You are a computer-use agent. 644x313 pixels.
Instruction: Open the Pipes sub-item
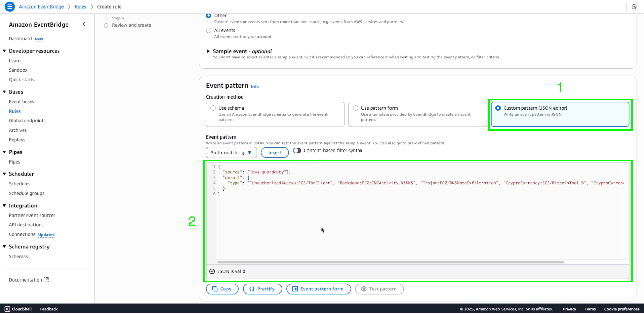(x=14, y=162)
